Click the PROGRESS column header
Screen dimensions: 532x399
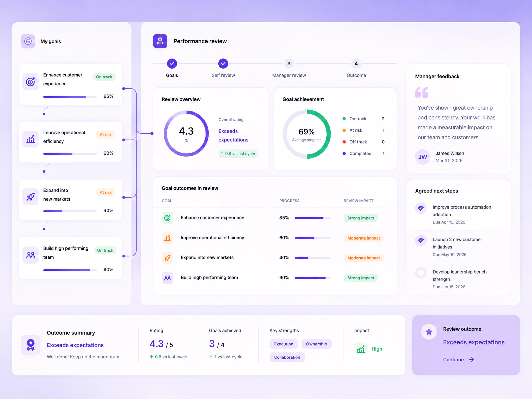[289, 201]
